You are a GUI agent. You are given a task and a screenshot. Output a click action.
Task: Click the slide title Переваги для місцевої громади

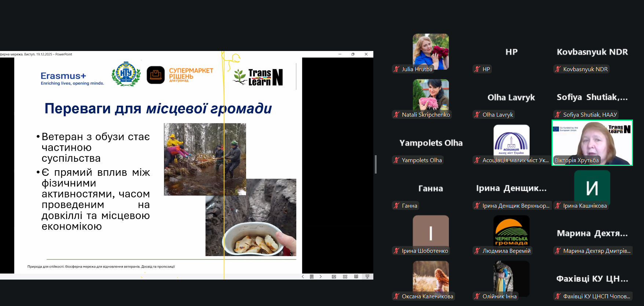click(158, 109)
